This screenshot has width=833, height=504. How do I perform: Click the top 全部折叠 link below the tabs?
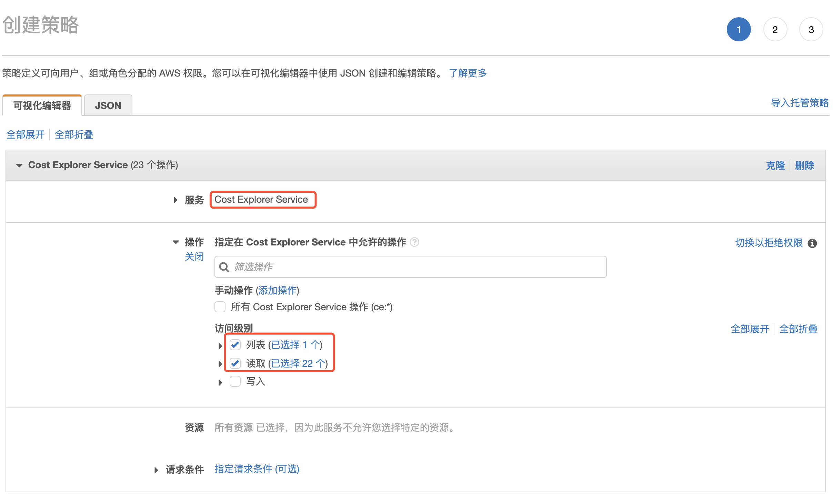click(x=74, y=134)
